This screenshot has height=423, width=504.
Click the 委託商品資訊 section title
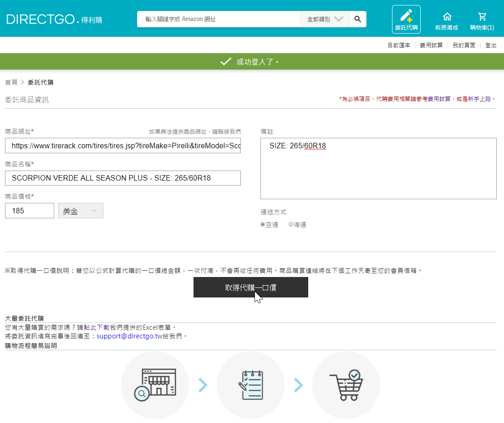pos(27,100)
